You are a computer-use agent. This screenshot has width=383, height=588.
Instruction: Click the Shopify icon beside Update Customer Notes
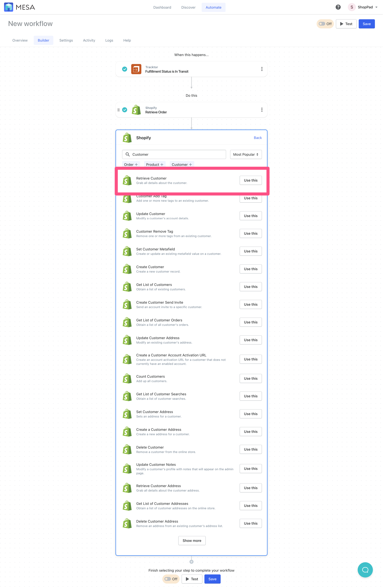pos(127,469)
